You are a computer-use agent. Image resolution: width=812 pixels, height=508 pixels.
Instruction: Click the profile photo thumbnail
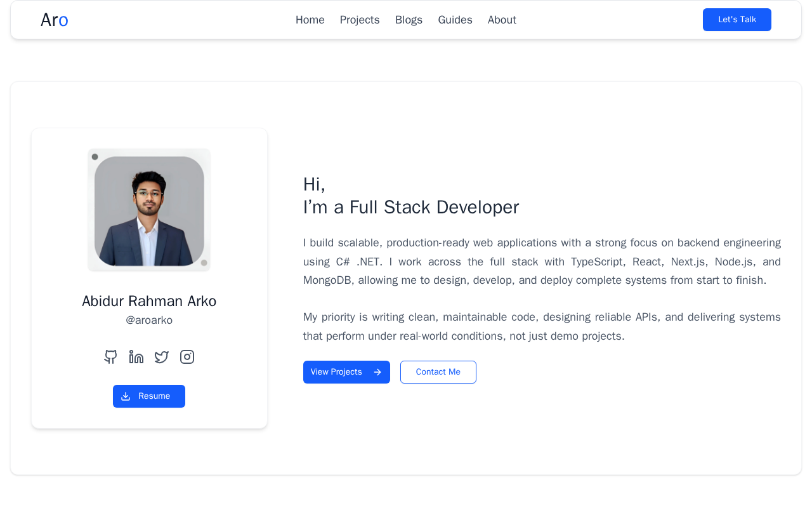tap(149, 210)
